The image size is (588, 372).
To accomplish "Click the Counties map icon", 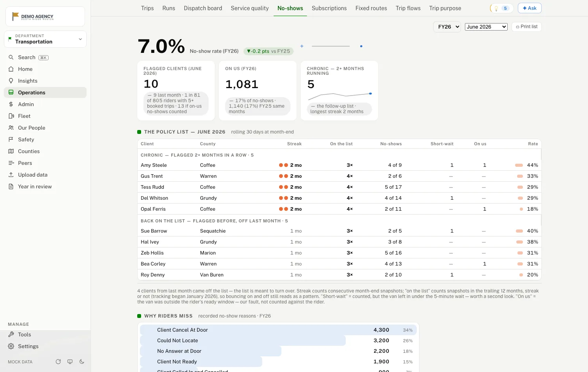I will coord(11,151).
